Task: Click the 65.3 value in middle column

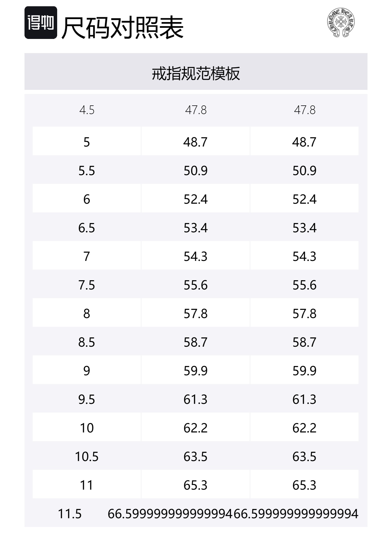Action: coord(195,485)
